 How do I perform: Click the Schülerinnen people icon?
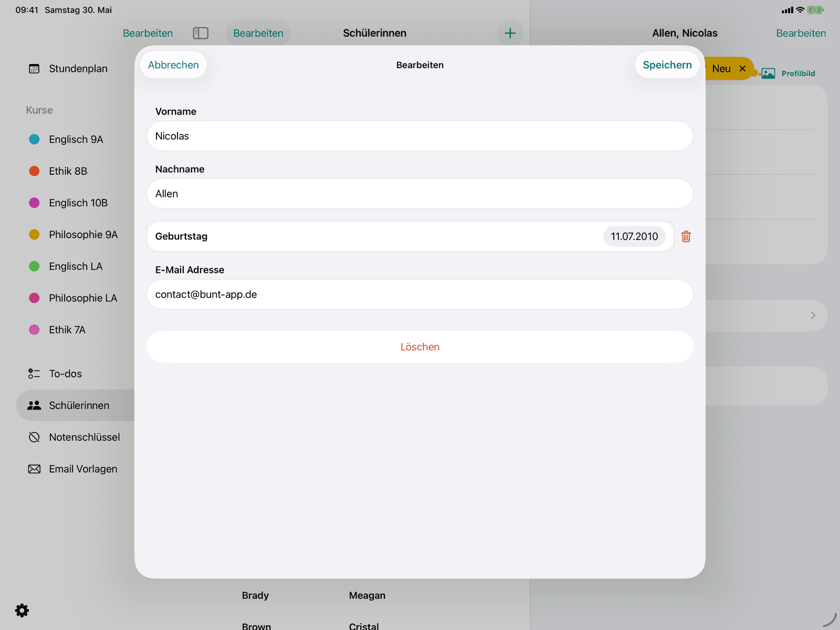[x=34, y=405]
